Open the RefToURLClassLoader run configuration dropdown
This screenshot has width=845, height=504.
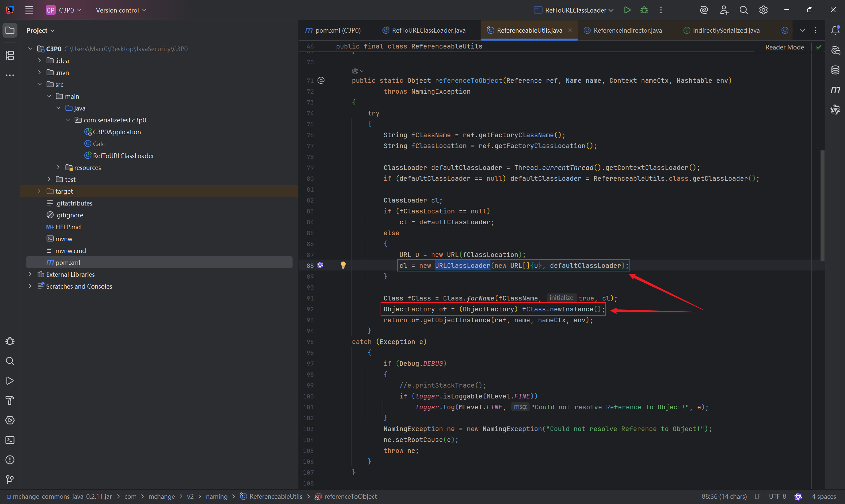pyautogui.click(x=574, y=10)
